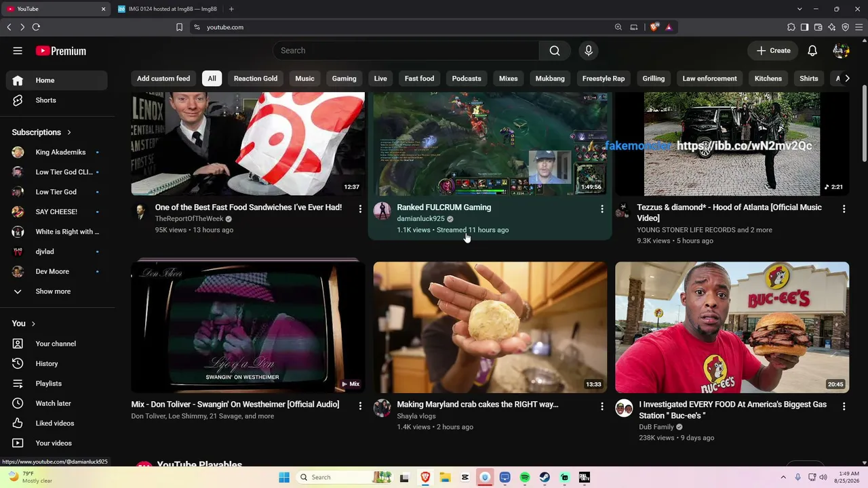Expand the Subscriptions section chevron
The width and height of the screenshot is (868, 488).
pyautogui.click(x=69, y=132)
